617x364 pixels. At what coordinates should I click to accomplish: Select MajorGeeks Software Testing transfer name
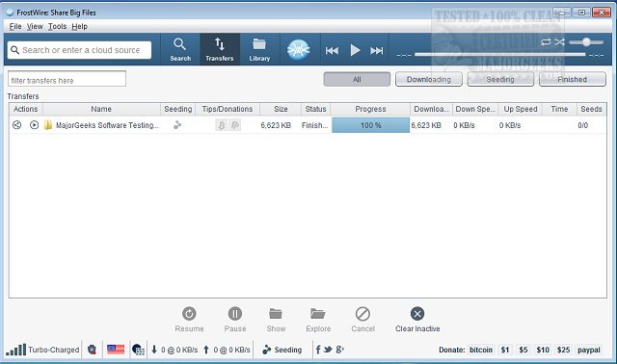[107, 125]
